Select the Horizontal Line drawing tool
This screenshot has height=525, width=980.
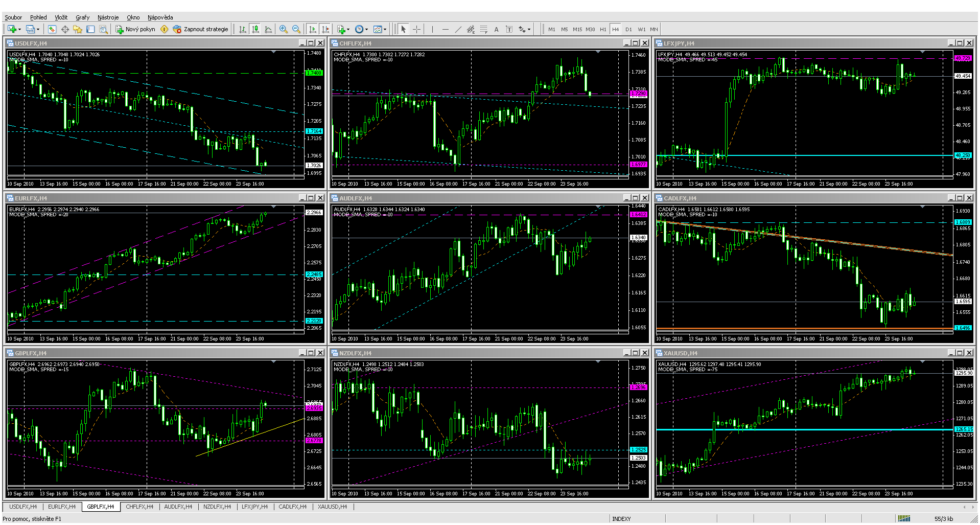(445, 30)
